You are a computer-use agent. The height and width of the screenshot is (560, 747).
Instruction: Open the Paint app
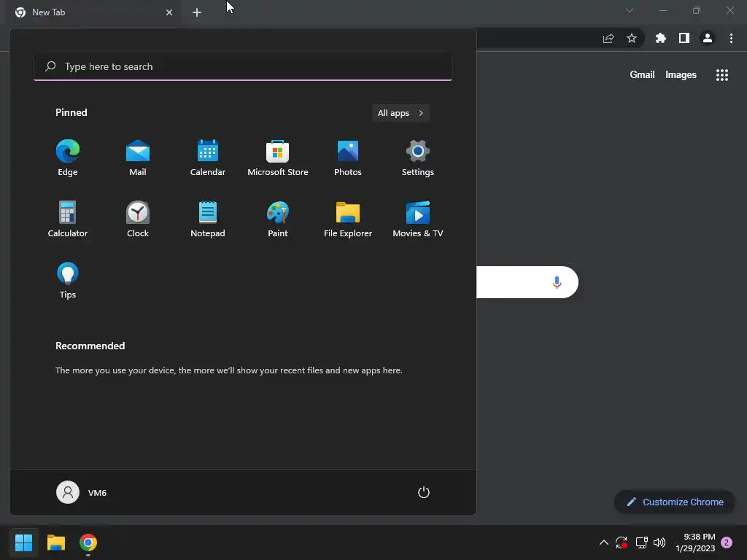(278, 219)
